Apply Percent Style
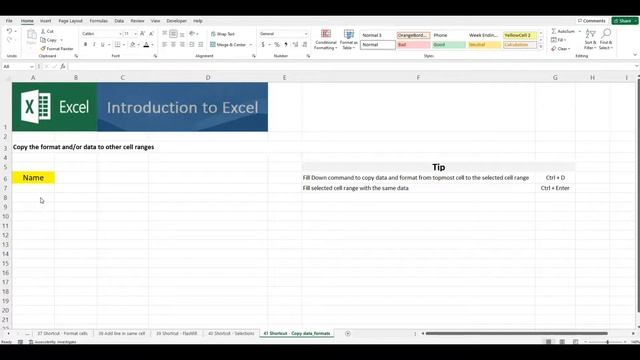 [x=277, y=44]
